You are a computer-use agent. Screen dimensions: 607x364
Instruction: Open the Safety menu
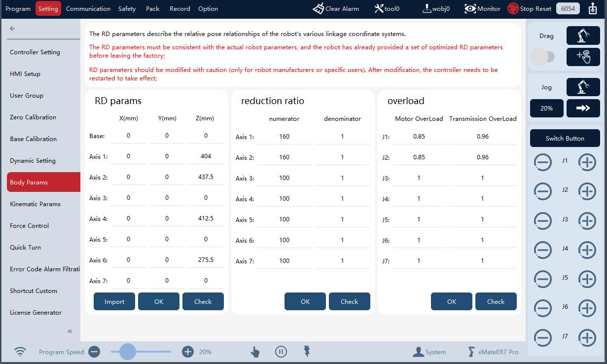click(127, 8)
